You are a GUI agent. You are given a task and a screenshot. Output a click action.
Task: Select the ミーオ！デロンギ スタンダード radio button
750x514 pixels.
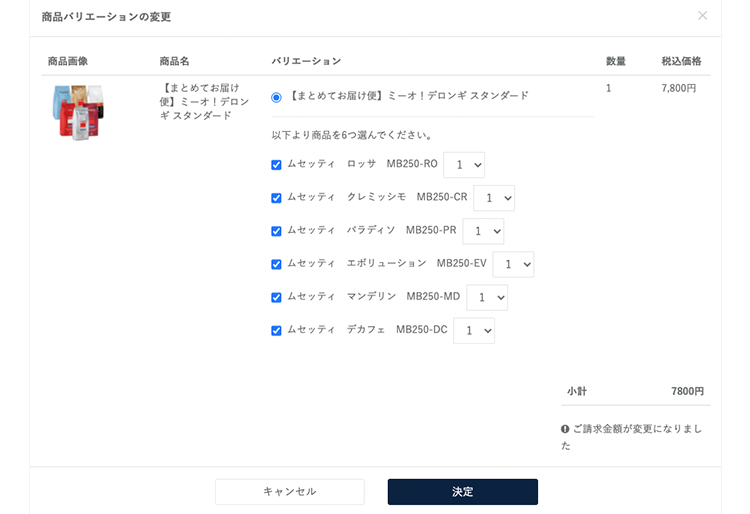276,98
